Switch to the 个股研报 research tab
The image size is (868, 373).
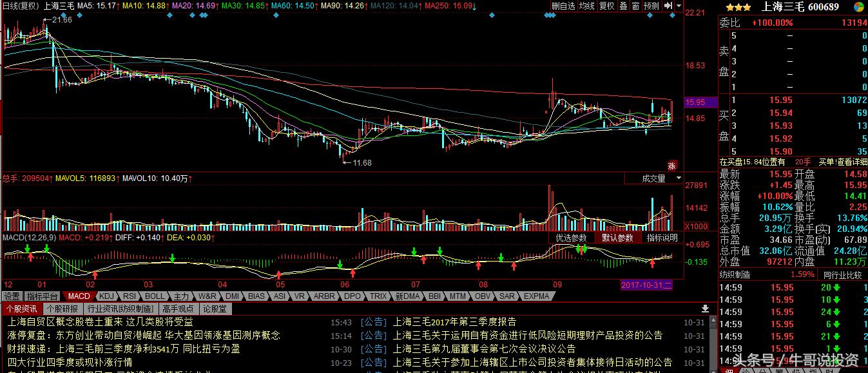coord(64,310)
